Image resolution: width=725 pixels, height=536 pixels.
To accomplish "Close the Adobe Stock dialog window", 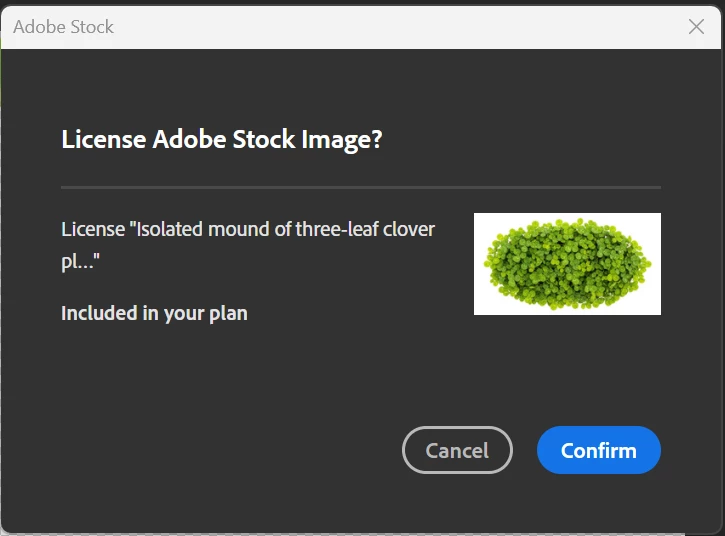I will [697, 27].
